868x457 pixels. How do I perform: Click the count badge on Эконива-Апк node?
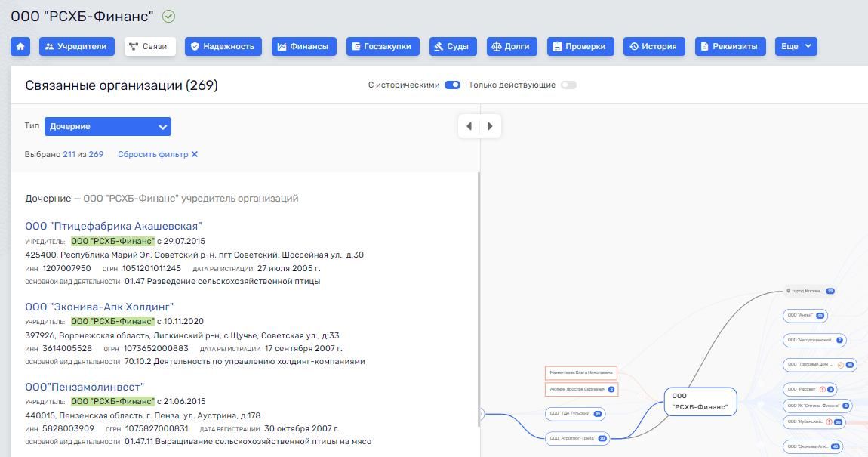836,446
